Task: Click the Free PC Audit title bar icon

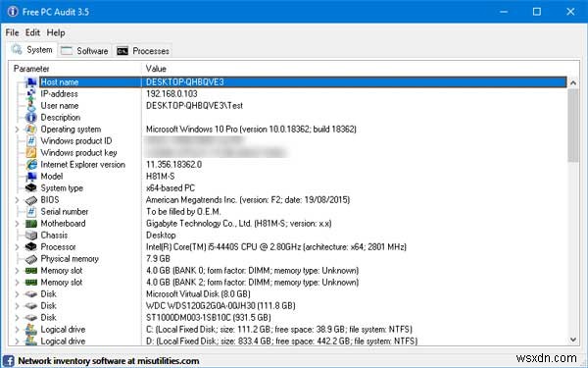Action: click(12, 12)
